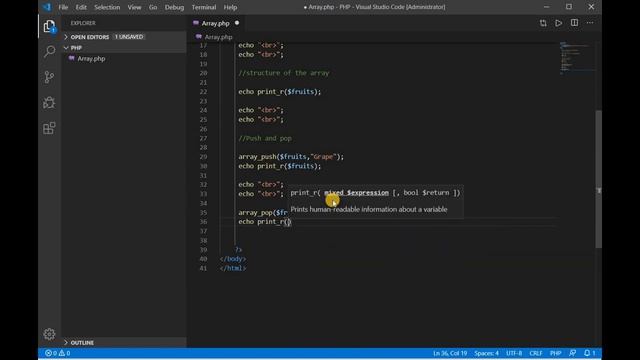Image resolution: width=640 pixels, height=360 pixels.
Task: Open the Selection menu
Action: click(x=107, y=7)
